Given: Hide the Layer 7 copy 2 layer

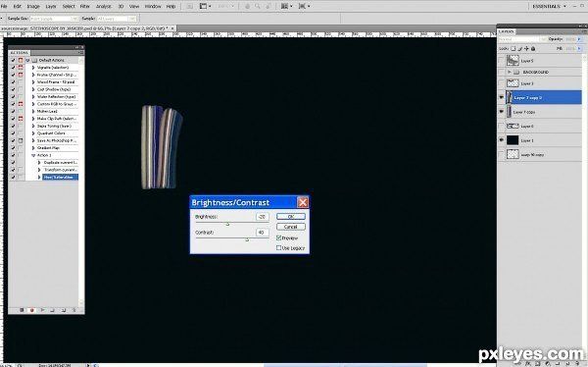Looking at the screenshot, I should click(x=502, y=98).
